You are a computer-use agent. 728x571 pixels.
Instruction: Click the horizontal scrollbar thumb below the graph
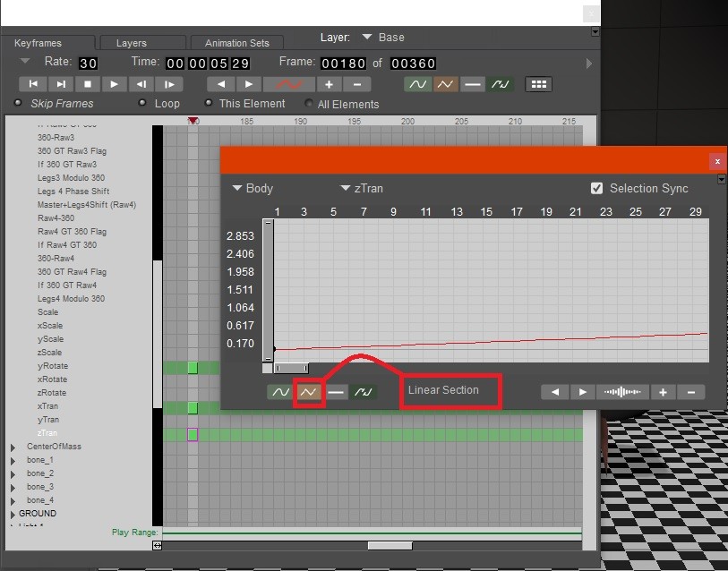pyautogui.click(x=290, y=368)
